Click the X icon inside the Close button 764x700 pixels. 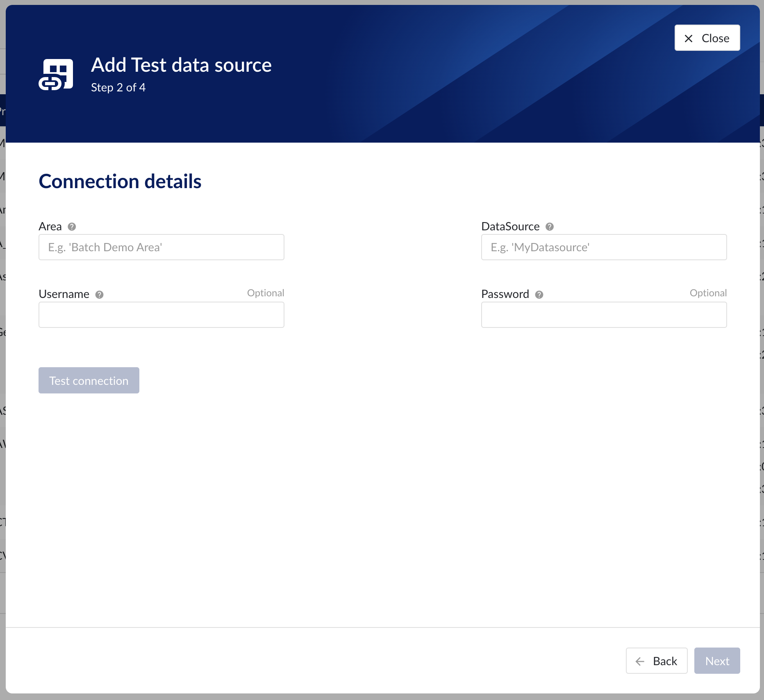tap(689, 38)
